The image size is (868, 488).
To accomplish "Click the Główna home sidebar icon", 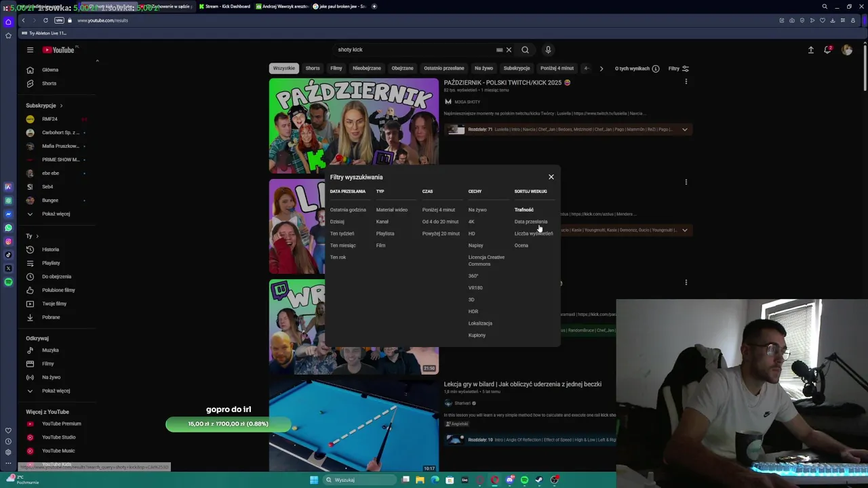I will coord(30,70).
